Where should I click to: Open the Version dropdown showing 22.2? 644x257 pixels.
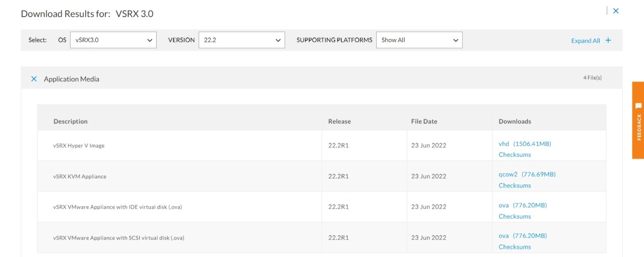point(242,40)
